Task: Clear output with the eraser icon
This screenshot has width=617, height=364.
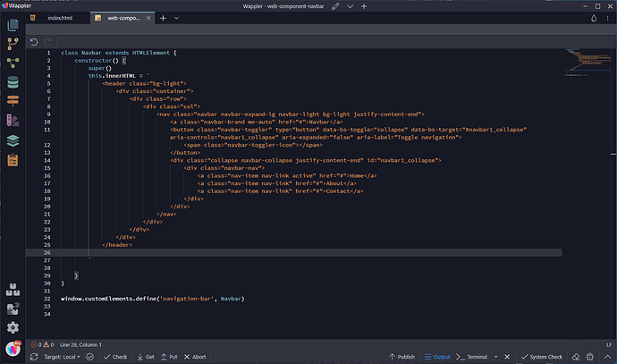Action: pyautogui.click(x=576, y=357)
